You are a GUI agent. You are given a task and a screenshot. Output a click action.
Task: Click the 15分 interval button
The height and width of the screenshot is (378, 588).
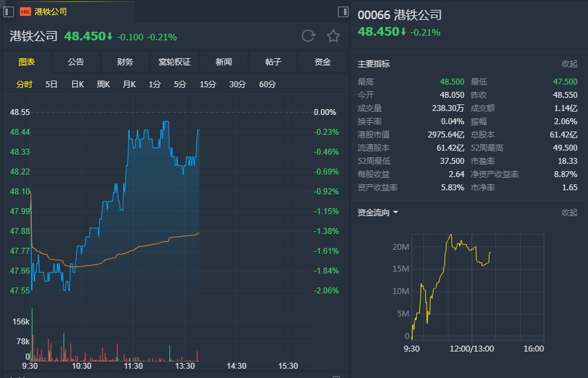208,85
